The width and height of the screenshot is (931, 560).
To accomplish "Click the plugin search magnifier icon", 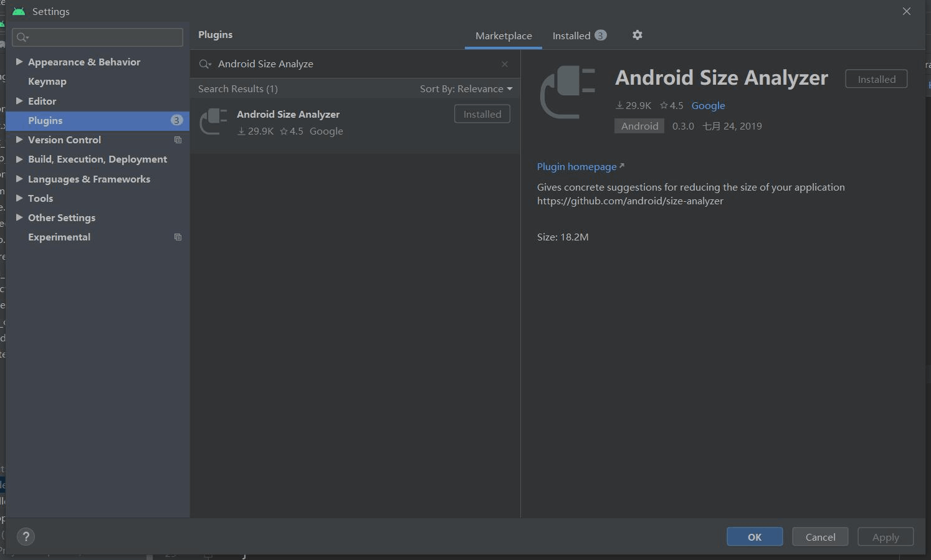I will (x=205, y=64).
